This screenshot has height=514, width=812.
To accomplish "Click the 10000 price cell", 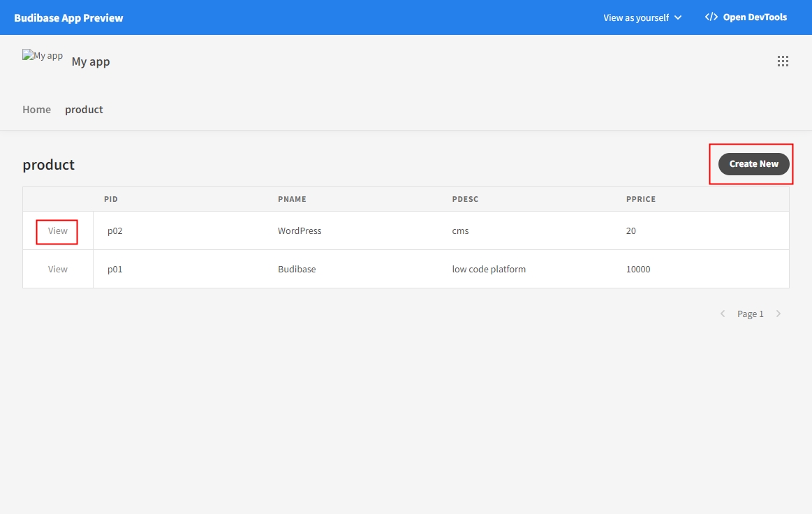I will 638,270.
